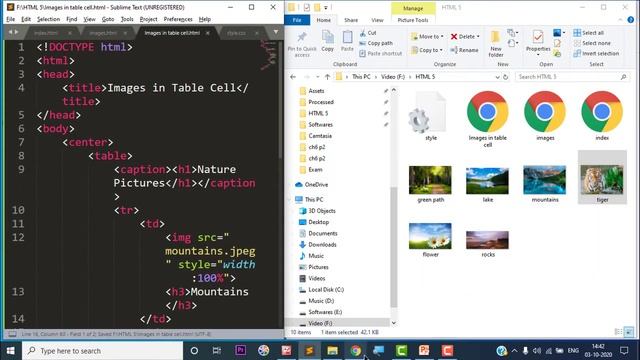Click Select none in Explorer ribbon
Image resolution: width=640 pixels, height=360 pixels.
[592, 43]
